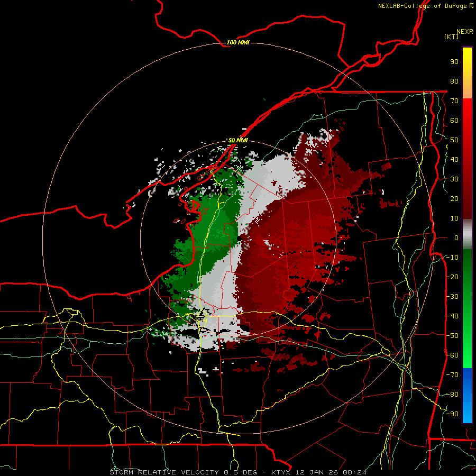Screen dimensions: 476x476
Task: Click the -80 value on velocity scale
Action: click(452, 395)
